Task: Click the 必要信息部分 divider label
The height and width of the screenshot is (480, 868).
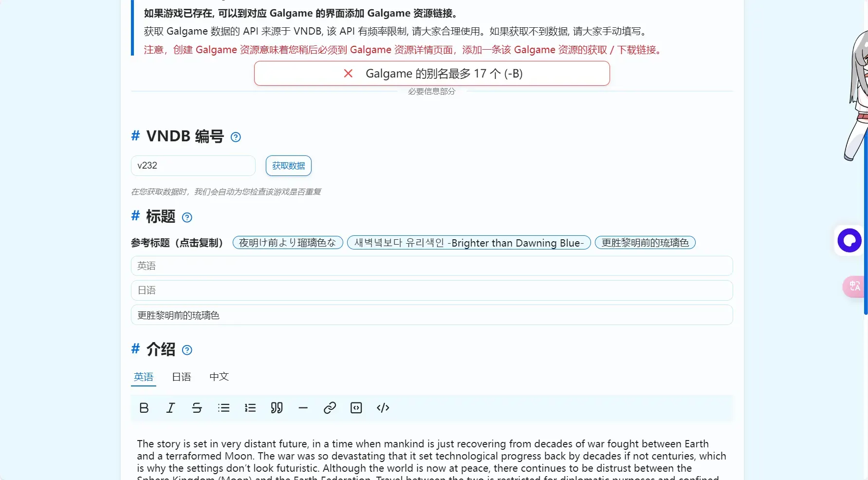Action: pos(431,91)
